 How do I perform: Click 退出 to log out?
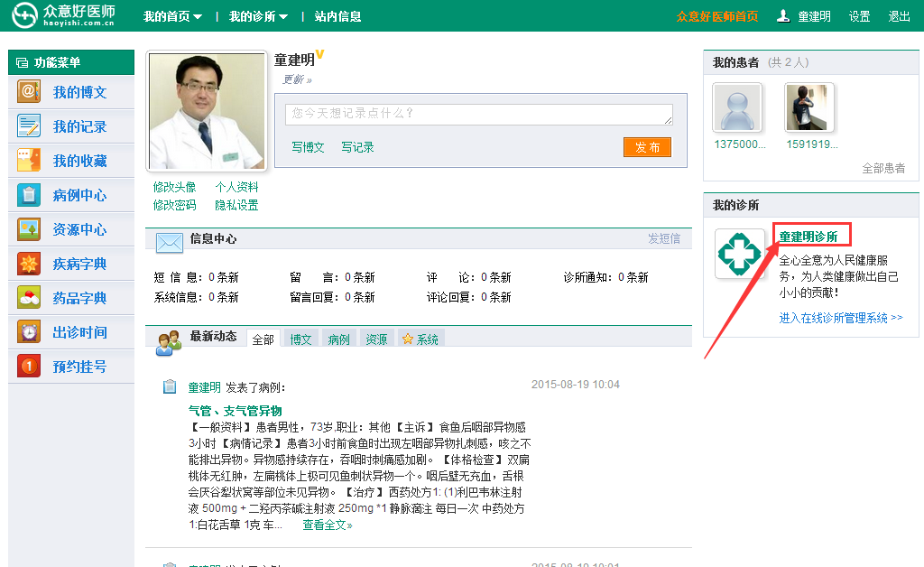pos(900,16)
